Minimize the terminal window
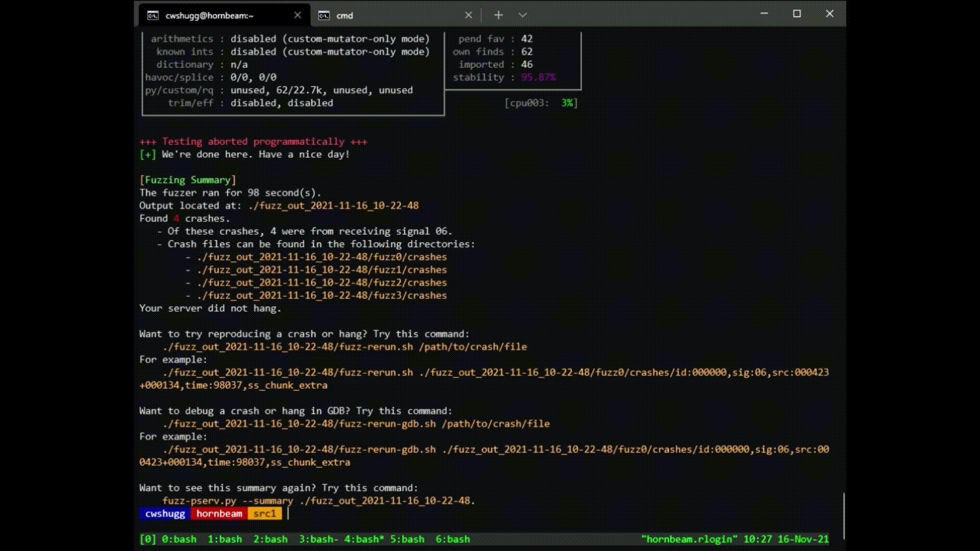Viewport: 980px width, 551px height. pyautogui.click(x=764, y=14)
